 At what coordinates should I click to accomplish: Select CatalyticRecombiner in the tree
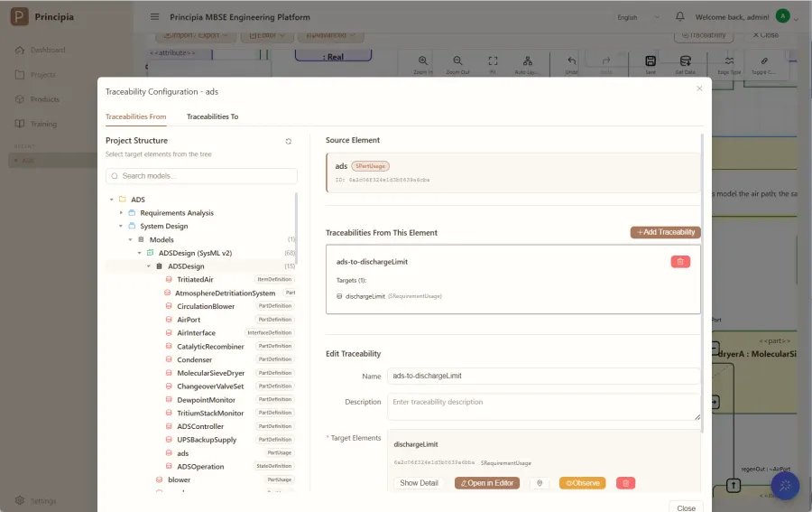(210, 346)
